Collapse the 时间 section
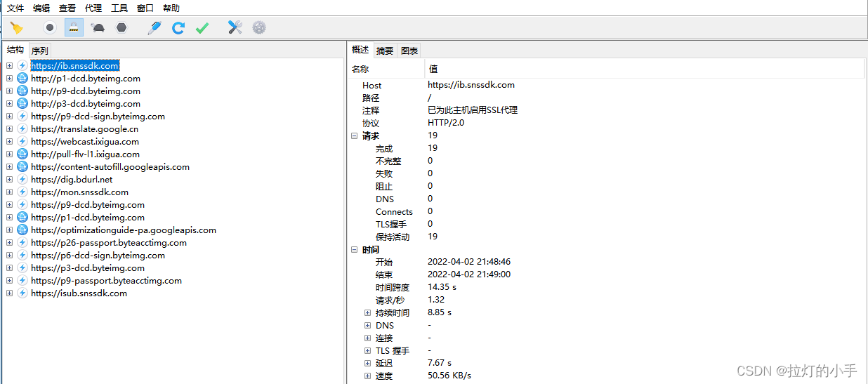 355,249
